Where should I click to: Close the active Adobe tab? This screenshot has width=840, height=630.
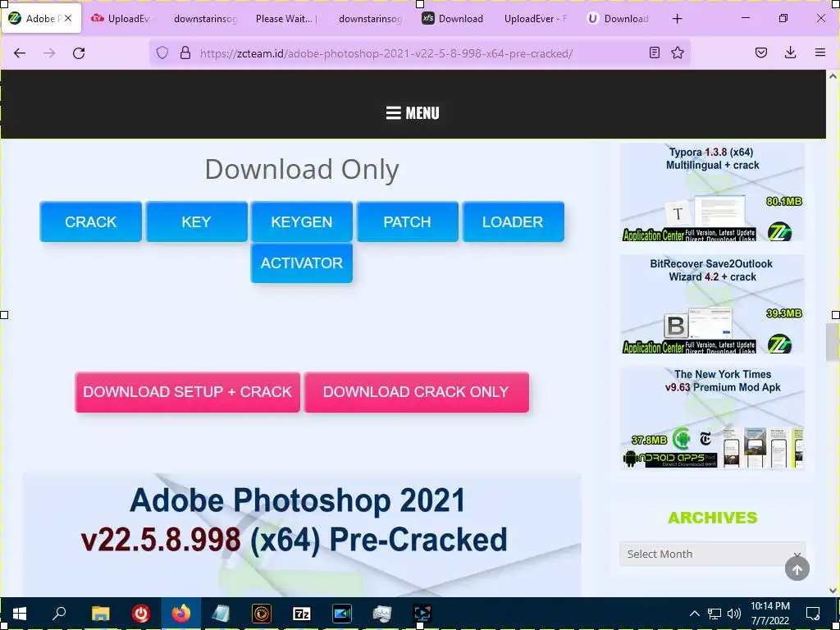click(68, 19)
